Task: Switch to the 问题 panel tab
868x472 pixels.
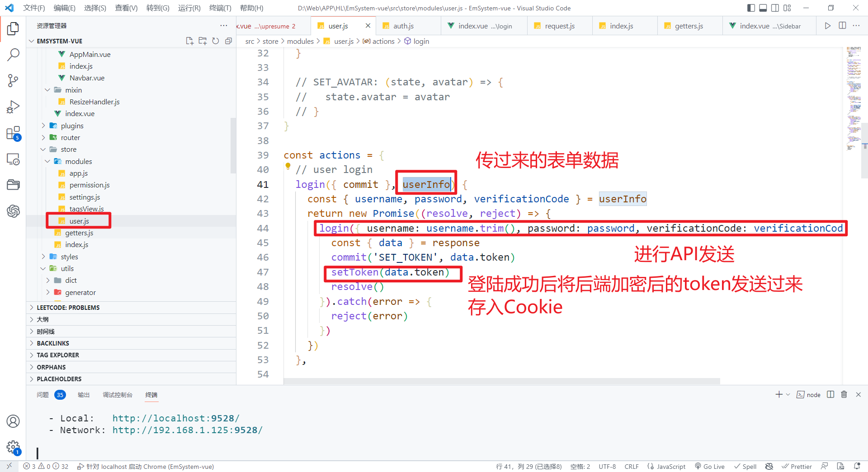Action: [x=42, y=395]
